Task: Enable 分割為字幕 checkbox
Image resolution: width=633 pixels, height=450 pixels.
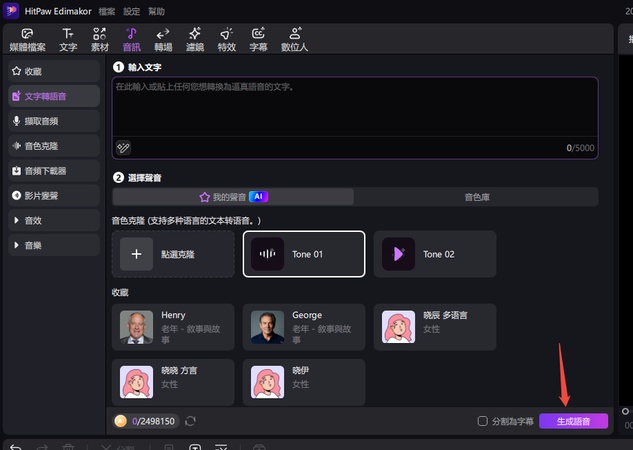Action: [482, 421]
